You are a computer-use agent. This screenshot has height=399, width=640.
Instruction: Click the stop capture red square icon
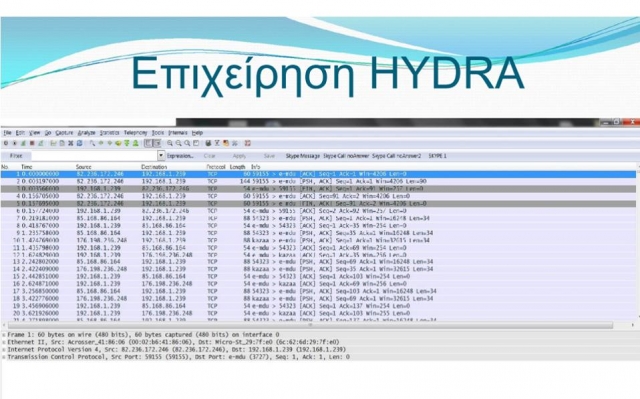point(32,143)
